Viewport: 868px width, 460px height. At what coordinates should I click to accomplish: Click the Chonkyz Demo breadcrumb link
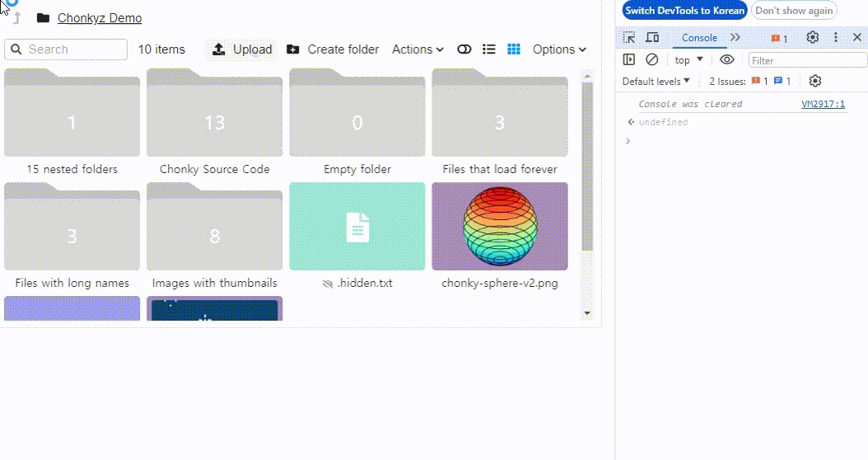(100, 18)
